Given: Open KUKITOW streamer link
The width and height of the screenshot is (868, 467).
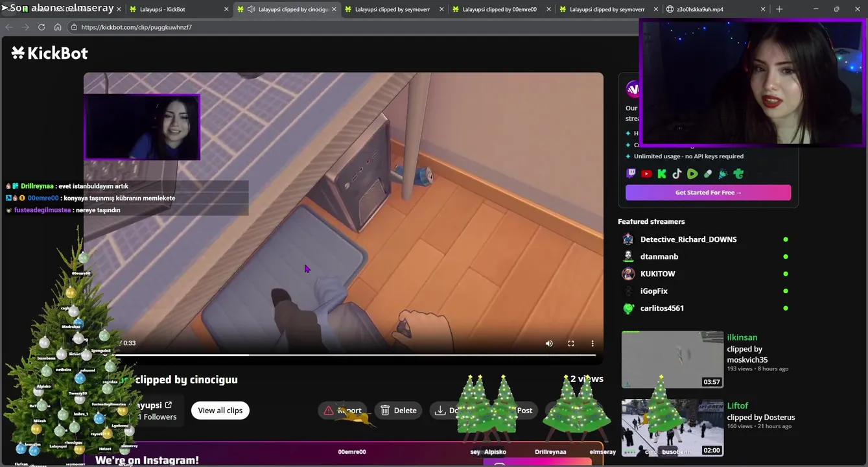Looking at the screenshot, I should coord(658,274).
